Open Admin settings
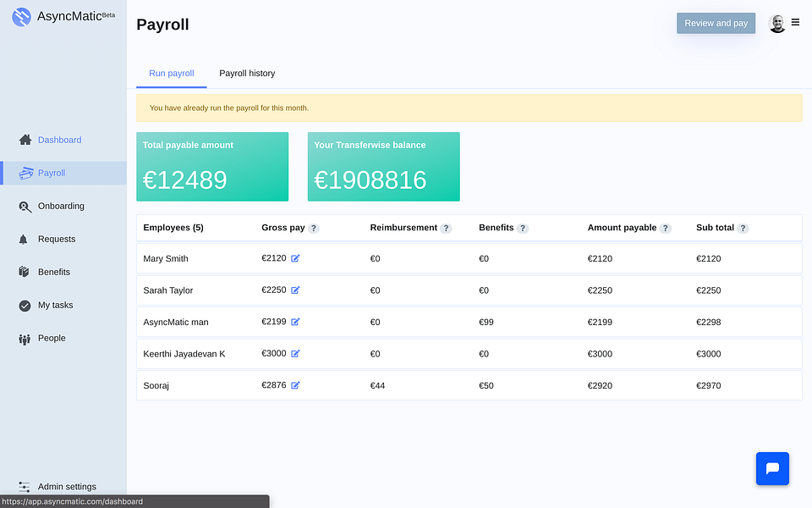 click(x=67, y=487)
